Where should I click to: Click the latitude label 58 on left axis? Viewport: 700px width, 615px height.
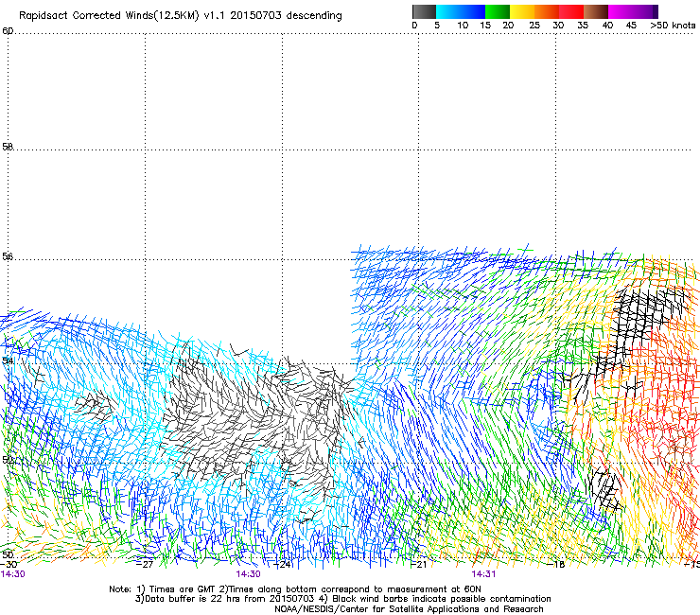point(8,147)
